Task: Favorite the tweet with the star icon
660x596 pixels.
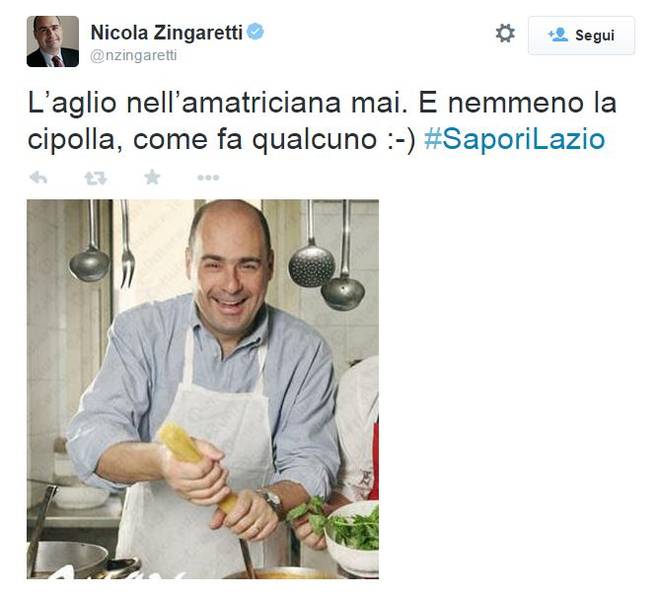Action: pyautogui.click(x=152, y=177)
